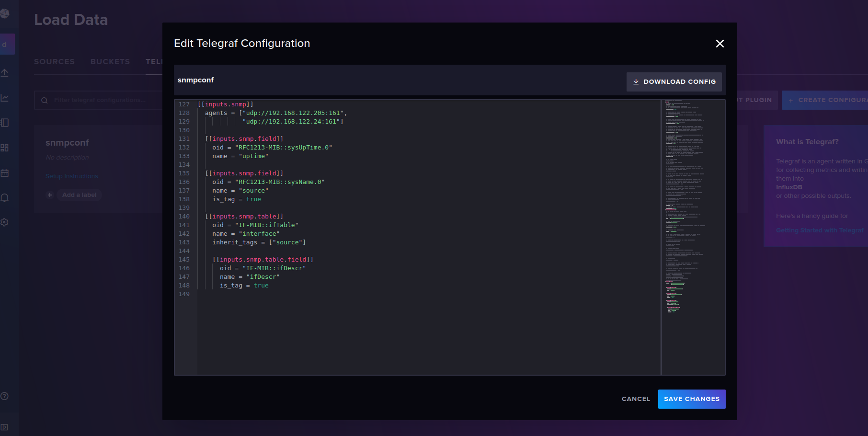The width and height of the screenshot is (868, 436).
Task: Click the '[[inputs.snmp.table.field]]' header line
Action: click(263, 260)
